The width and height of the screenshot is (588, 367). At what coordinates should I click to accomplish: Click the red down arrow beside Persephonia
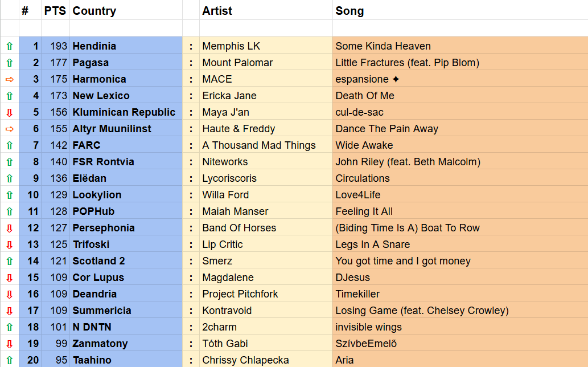coord(9,228)
